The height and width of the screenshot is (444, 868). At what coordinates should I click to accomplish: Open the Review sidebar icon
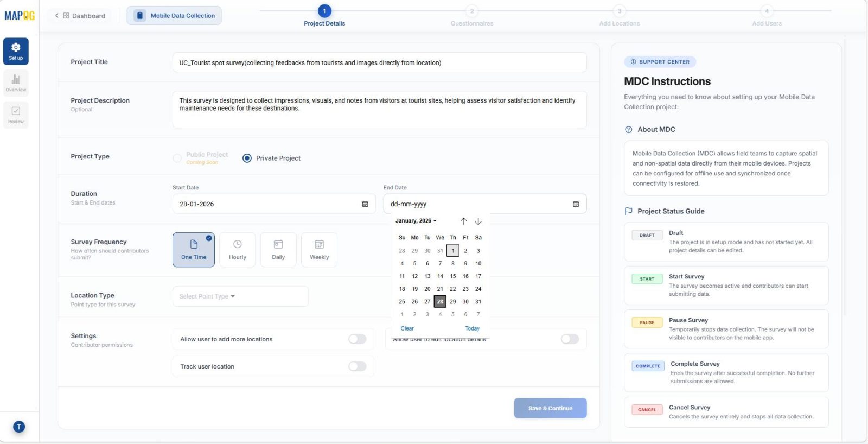(x=16, y=115)
